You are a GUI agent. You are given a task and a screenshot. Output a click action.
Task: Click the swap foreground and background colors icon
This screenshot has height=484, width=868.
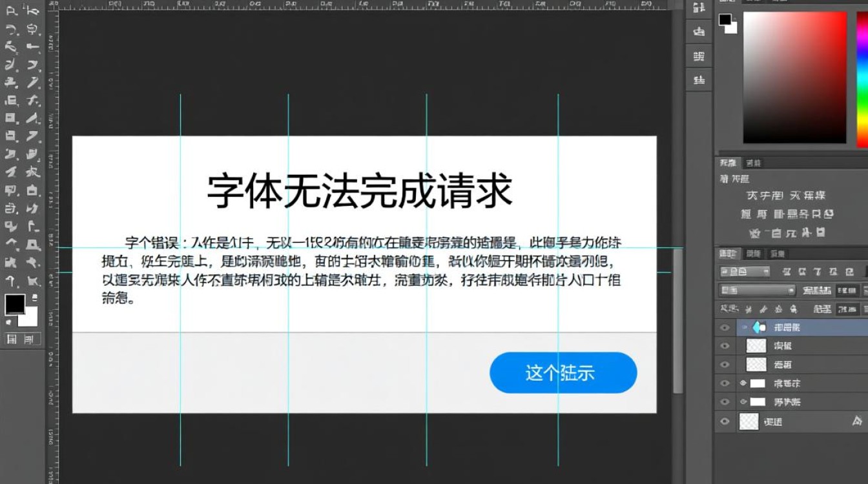34,297
